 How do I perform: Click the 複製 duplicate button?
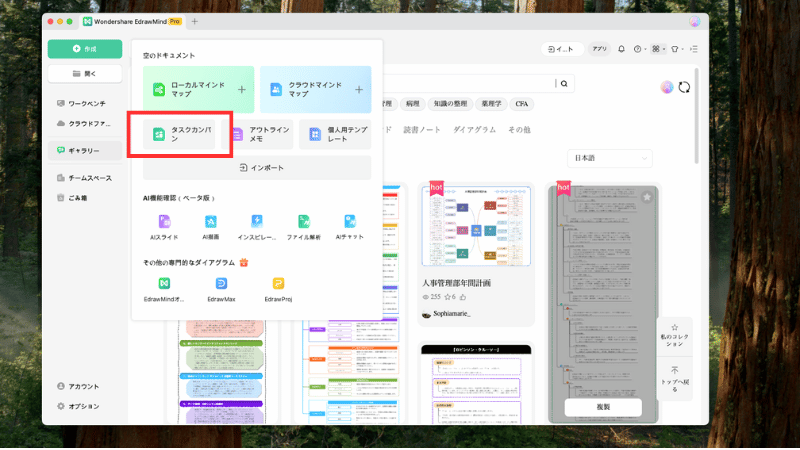click(603, 407)
